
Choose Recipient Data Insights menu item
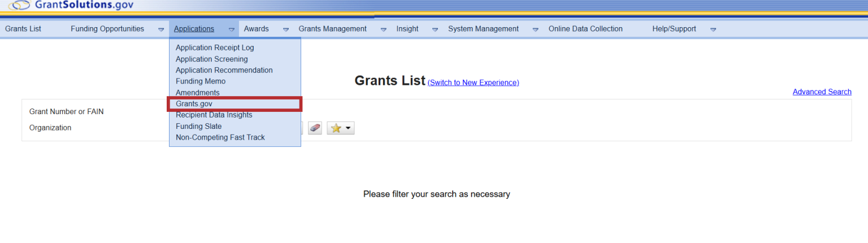tap(214, 115)
